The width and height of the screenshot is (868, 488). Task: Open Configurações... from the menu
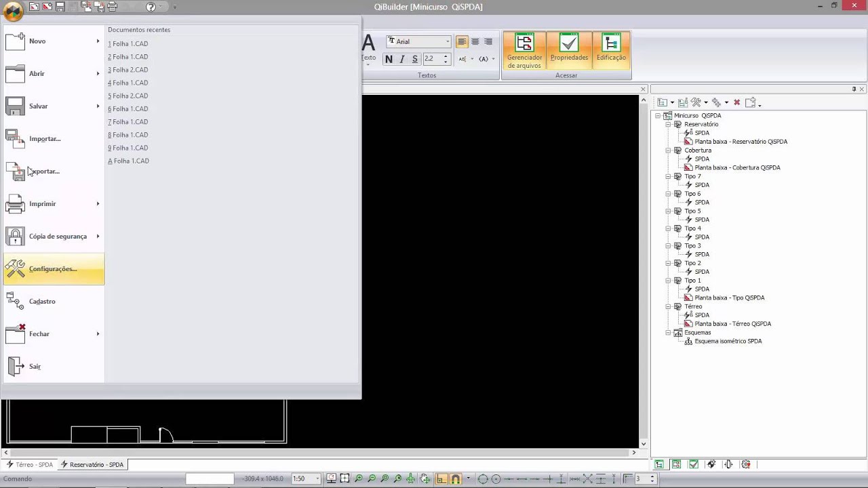pyautogui.click(x=54, y=269)
